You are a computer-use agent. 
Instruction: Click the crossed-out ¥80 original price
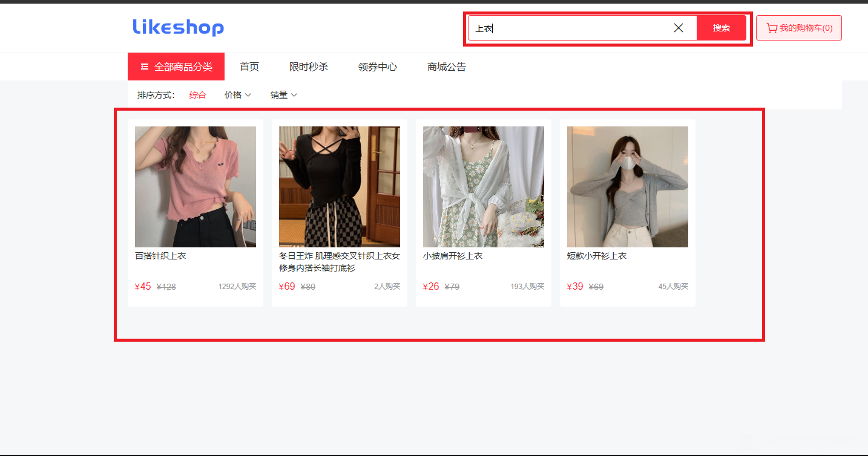pyautogui.click(x=307, y=287)
